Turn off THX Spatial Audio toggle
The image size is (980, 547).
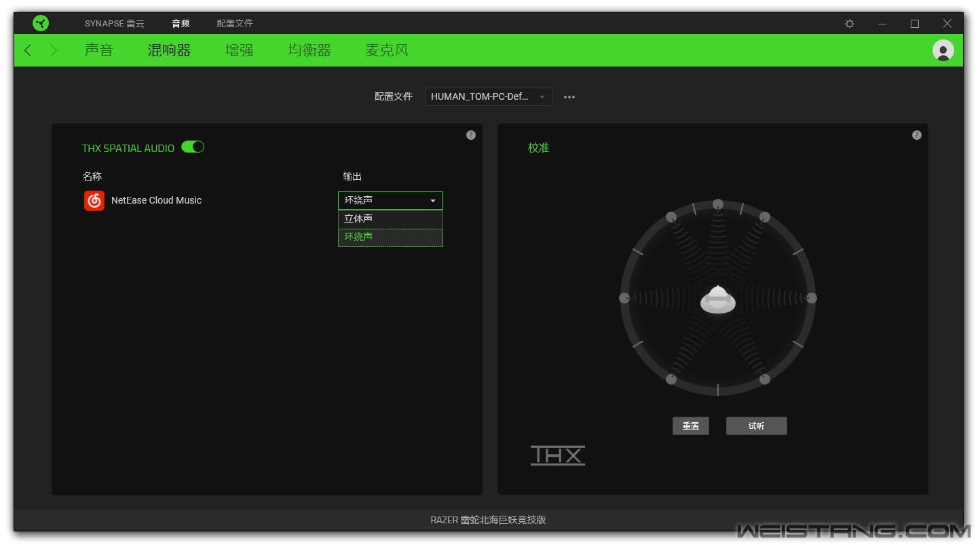click(193, 147)
